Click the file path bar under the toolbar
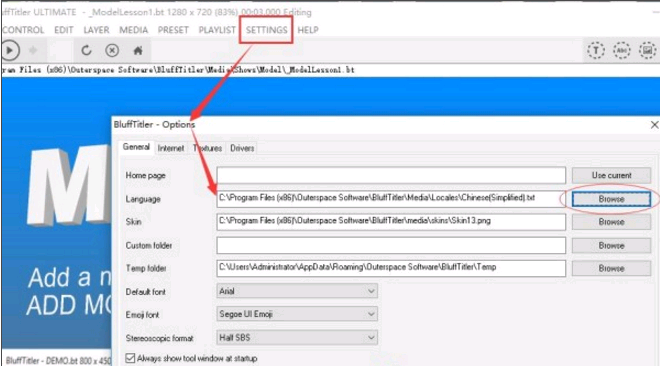Screen dimensions: 660x366 330,70
